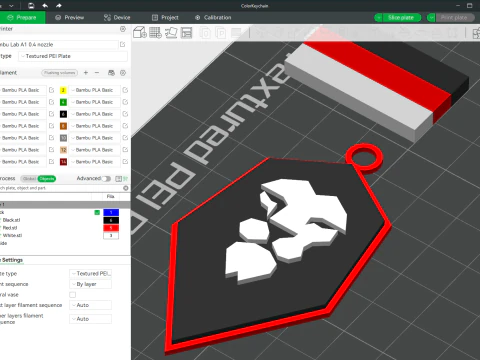Click the Slice plate button

pyautogui.click(x=398, y=17)
